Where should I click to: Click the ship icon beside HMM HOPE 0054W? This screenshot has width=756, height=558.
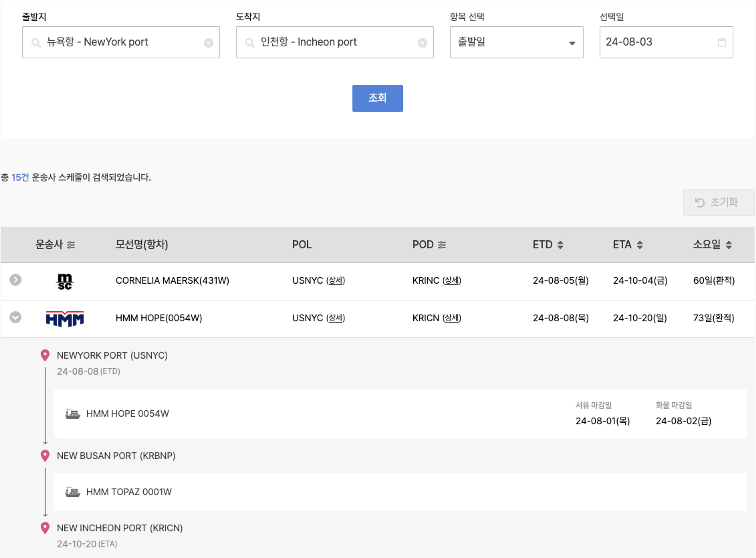(73, 414)
